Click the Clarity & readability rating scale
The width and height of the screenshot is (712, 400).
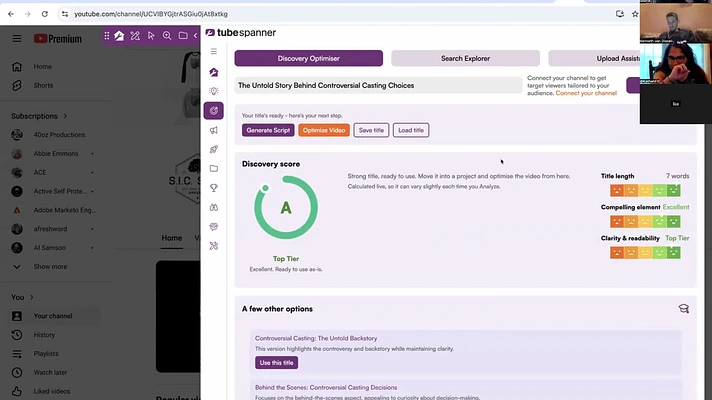click(x=645, y=252)
